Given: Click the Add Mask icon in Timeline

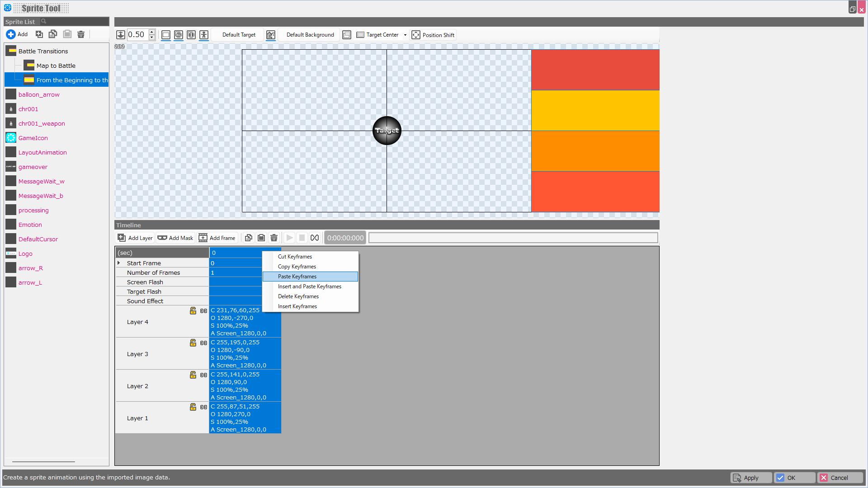Looking at the screenshot, I should pyautogui.click(x=161, y=238).
